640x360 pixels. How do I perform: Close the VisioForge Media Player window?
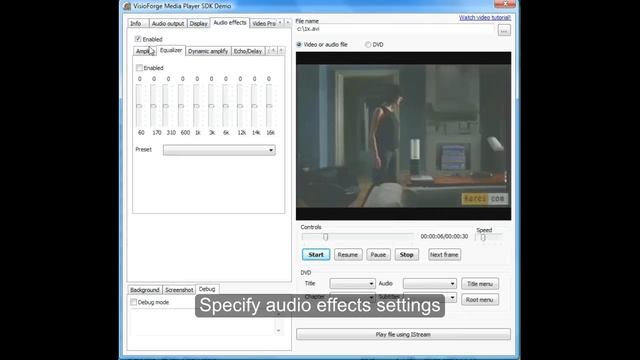[505, 4]
